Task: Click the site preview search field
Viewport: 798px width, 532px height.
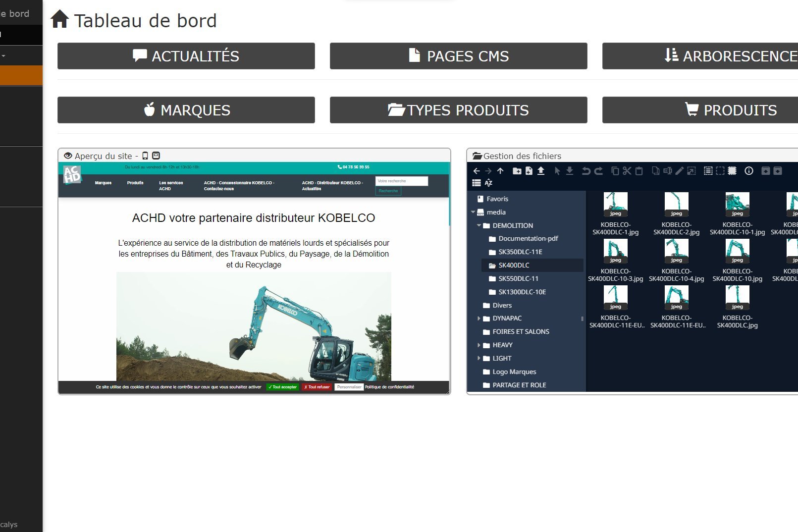Action: point(402,181)
